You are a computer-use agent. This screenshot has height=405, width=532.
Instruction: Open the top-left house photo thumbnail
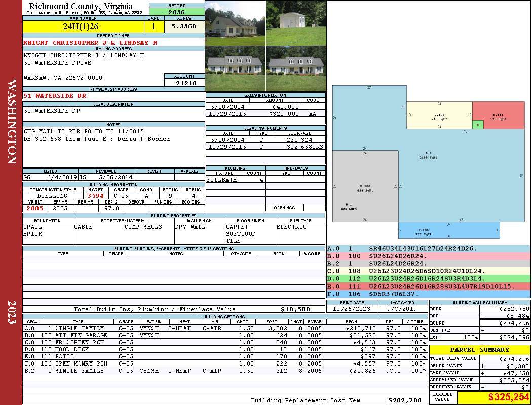coord(236,23)
